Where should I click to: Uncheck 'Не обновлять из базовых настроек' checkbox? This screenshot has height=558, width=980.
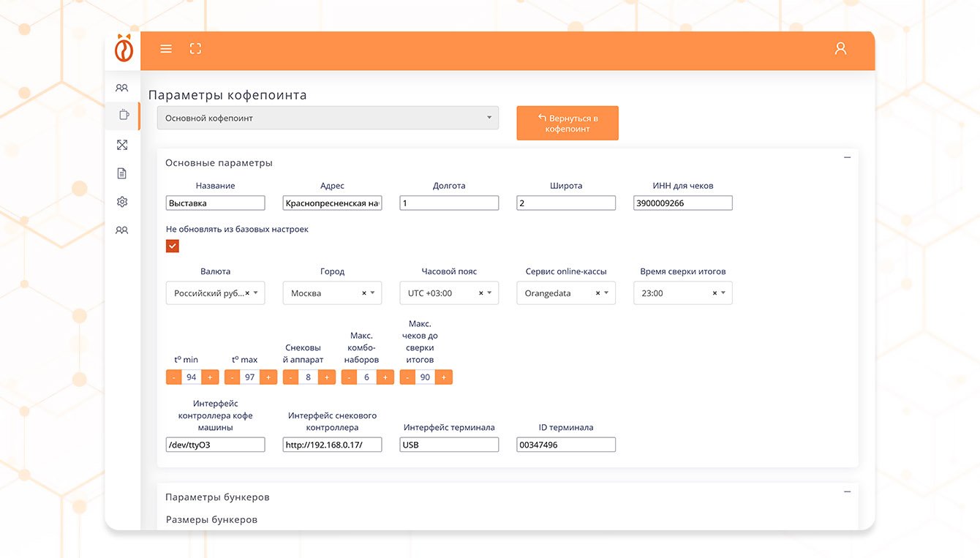click(173, 246)
